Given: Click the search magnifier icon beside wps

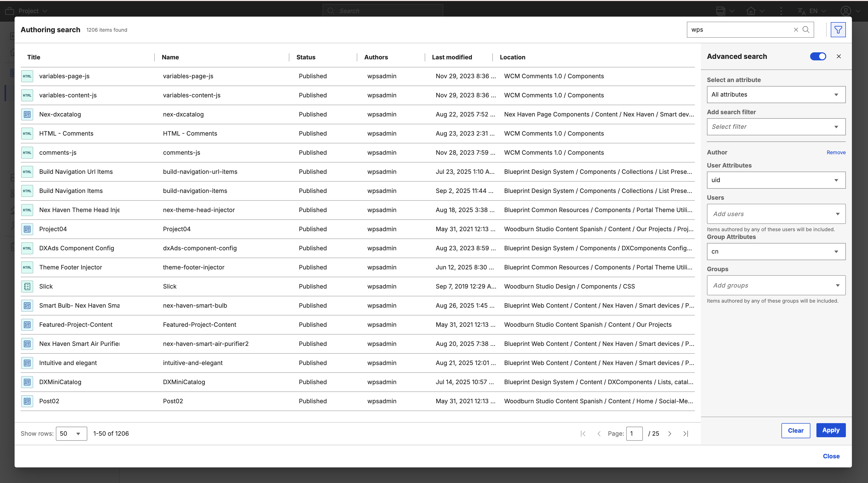Looking at the screenshot, I should click(x=806, y=30).
